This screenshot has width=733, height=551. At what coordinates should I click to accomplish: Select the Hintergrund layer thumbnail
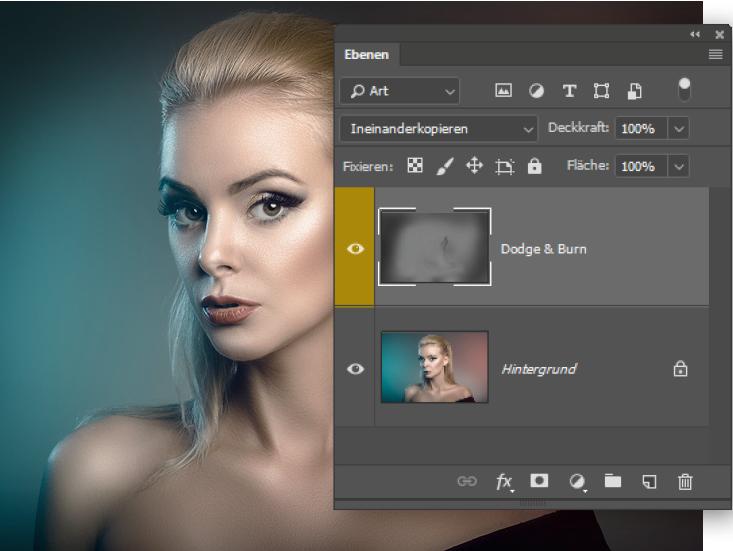pos(434,367)
